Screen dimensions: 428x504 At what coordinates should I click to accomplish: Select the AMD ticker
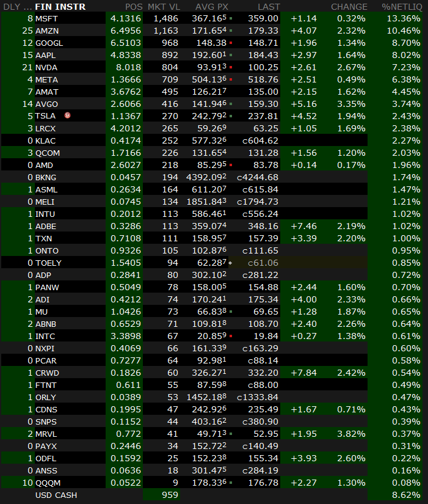[x=44, y=165]
